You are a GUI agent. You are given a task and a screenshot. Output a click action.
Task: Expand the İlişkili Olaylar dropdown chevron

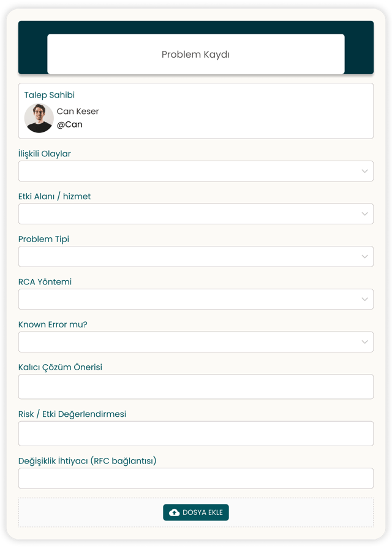click(x=364, y=172)
